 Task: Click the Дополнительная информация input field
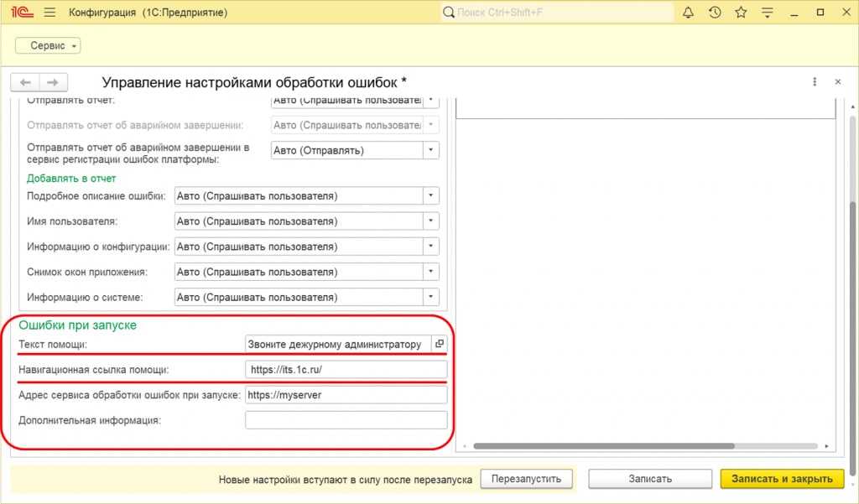point(346,420)
